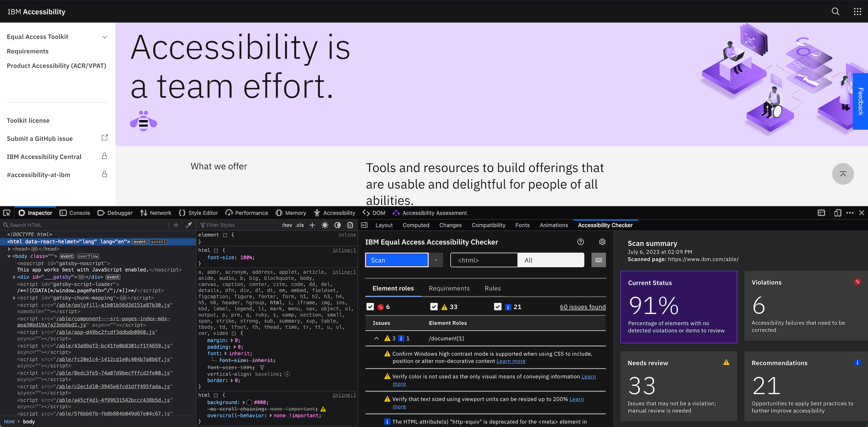Open the devtools dock options icon
The image size is (868, 427).
(821, 213)
